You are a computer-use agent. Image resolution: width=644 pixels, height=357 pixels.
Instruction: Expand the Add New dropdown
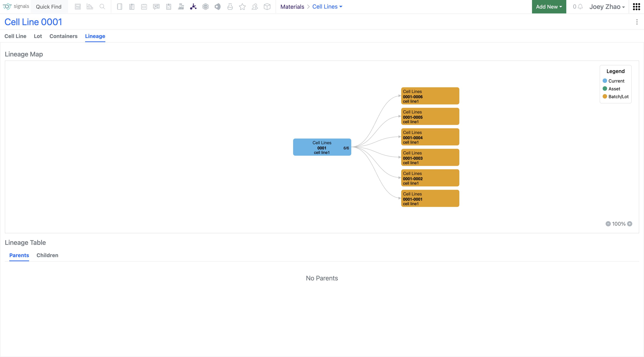tap(549, 7)
